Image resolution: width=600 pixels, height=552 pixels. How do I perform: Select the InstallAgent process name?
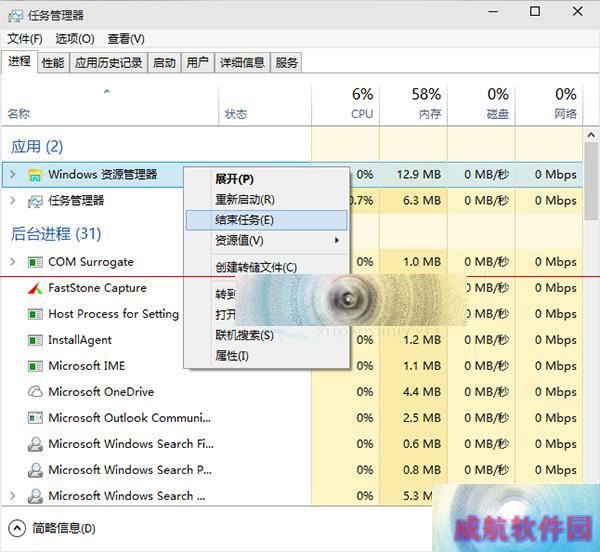click(x=80, y=340)
